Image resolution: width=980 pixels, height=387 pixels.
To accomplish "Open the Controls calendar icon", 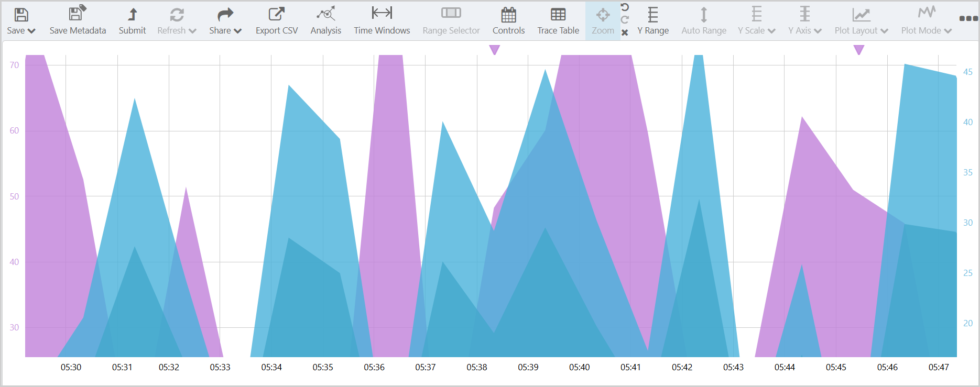I will click(x=508, y=14).
